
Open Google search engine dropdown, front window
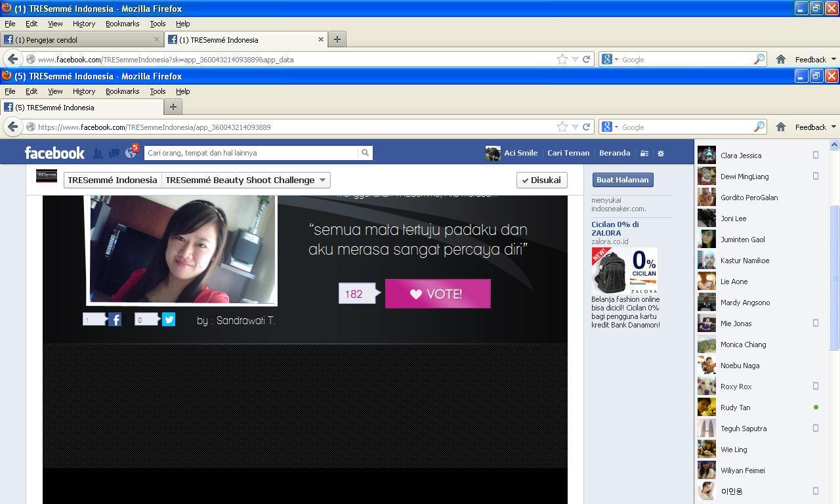[610, 127]
